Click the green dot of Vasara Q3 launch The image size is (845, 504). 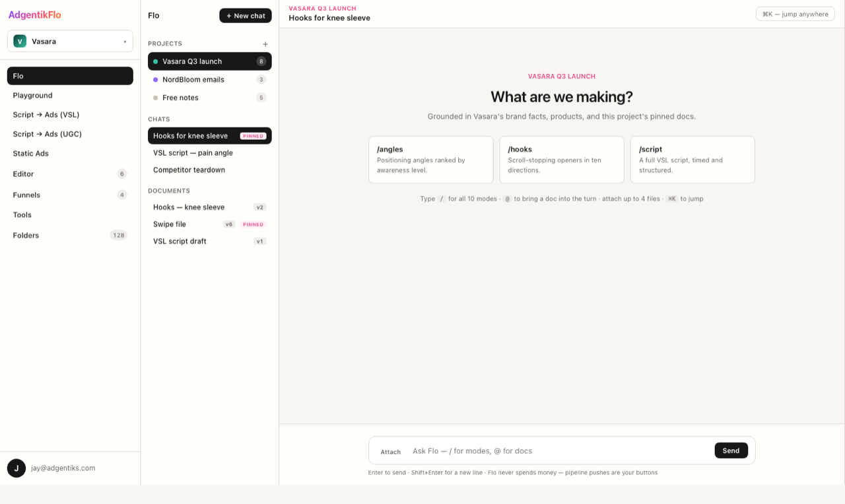[x=156, y=61]
